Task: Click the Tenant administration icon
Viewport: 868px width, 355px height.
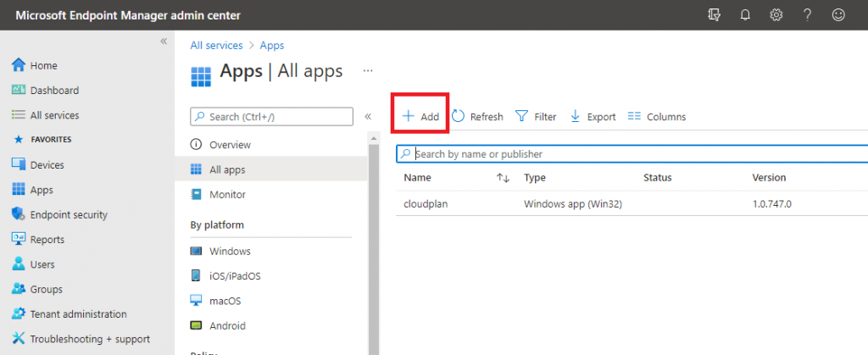Action: 19,313
